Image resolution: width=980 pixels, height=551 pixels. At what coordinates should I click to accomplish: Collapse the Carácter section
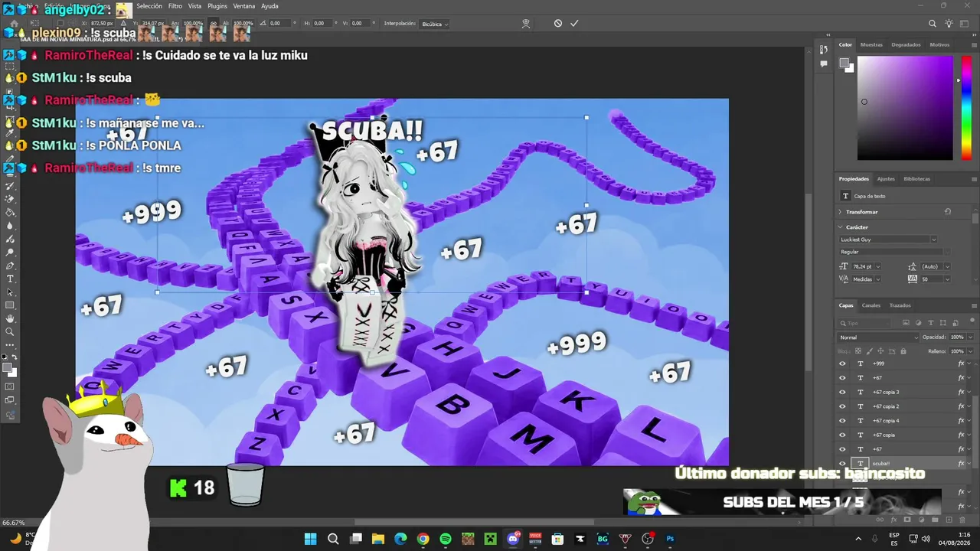[x=840, y=227]
